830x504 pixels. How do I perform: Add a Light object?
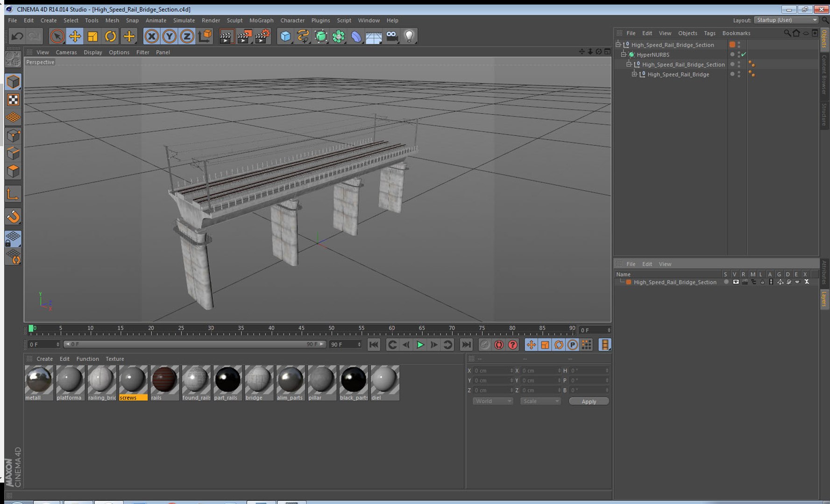pos(409,36)
